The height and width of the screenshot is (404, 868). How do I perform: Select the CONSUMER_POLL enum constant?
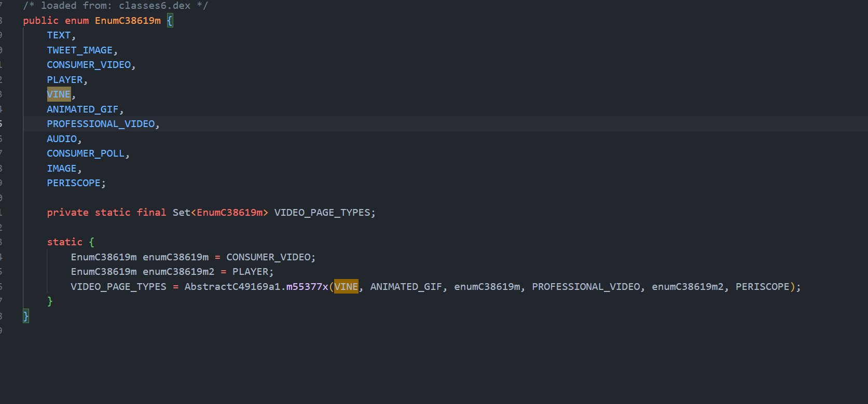click(86, 154)
